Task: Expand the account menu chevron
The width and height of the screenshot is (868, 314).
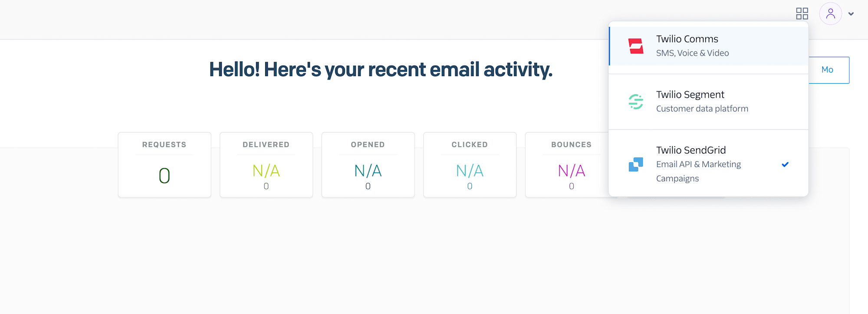Action: point(851,14)
